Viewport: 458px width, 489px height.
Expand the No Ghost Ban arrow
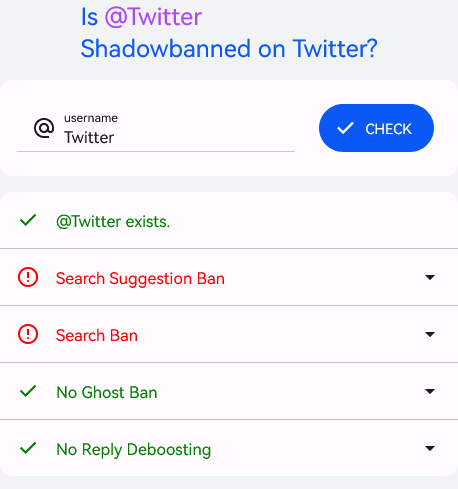pos(430,391)
